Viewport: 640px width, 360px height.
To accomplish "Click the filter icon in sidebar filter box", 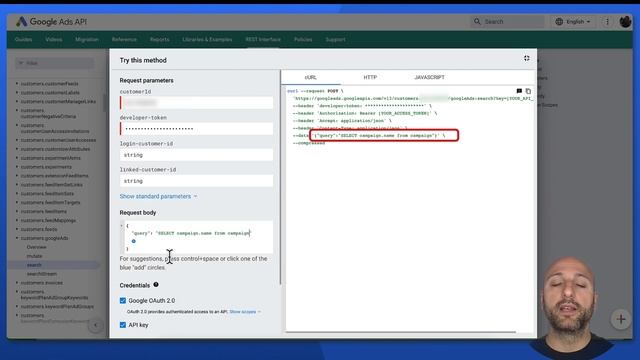I will coord(21,63).
